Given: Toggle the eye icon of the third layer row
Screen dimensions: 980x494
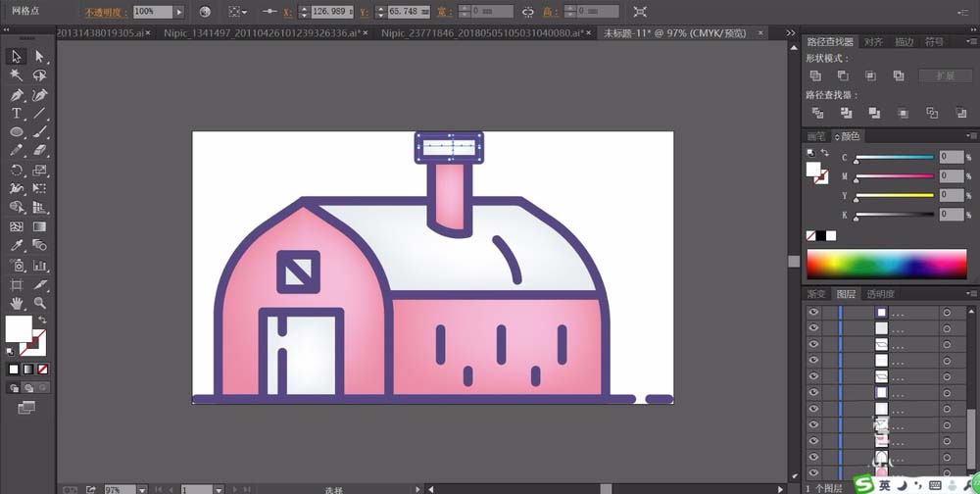Looking at the screenshot, I should pyautogui.click(x=812, y=344).
